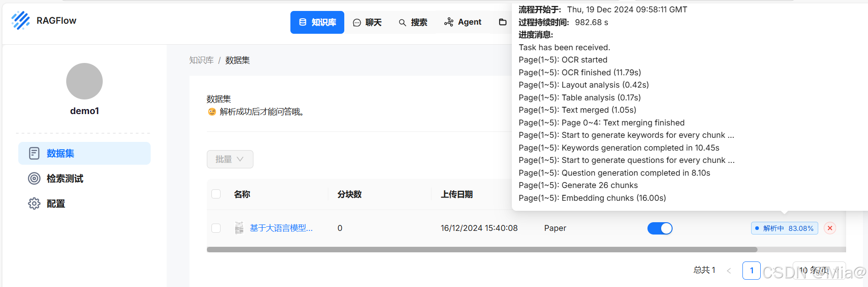This screenshot has width=868, height=287.
Task: Click the chunk count 0 cell
Action: point(340,228)
